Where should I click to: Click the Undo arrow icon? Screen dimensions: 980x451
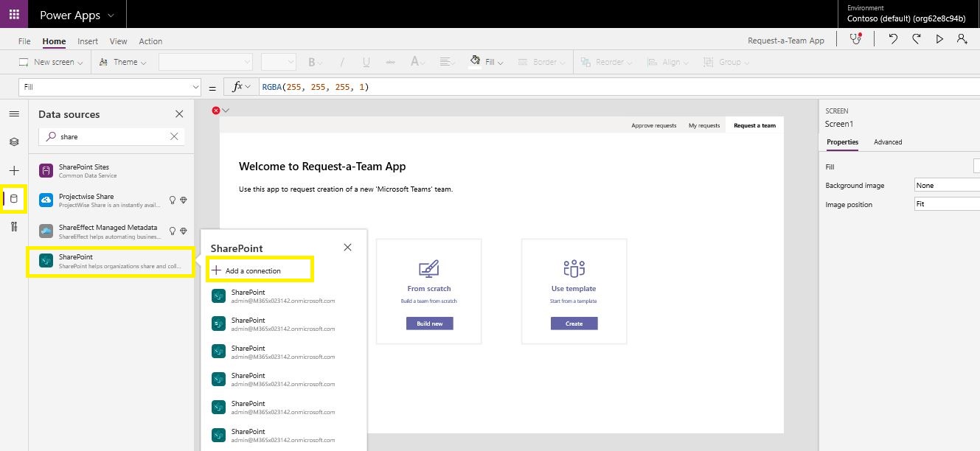point(893,40)
